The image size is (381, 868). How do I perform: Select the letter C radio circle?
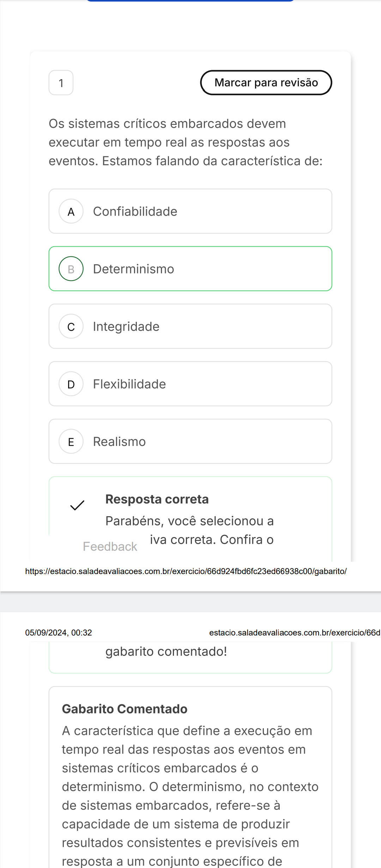71,326
